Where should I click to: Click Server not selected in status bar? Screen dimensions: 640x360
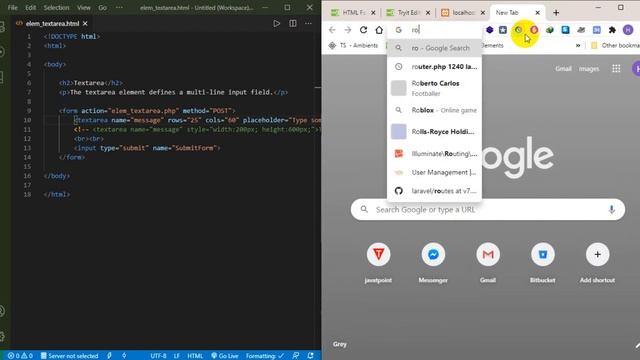tap(69, 356)
